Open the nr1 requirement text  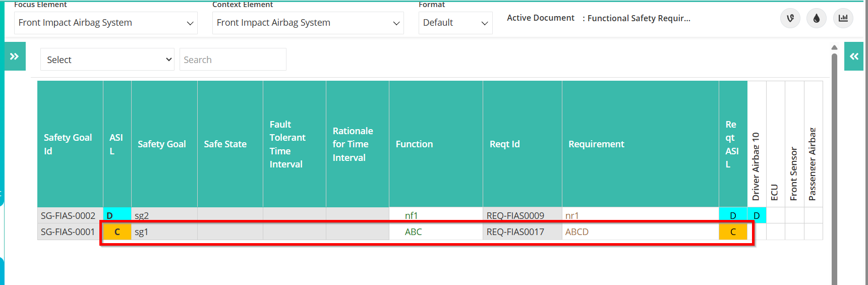[572, 215]
